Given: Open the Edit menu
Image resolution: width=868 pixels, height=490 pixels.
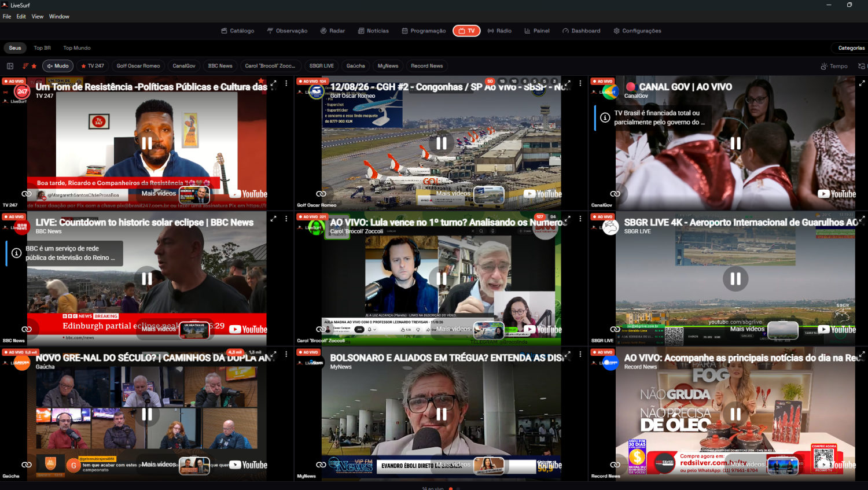Looking at the screenshot, I should pos(21,16).
